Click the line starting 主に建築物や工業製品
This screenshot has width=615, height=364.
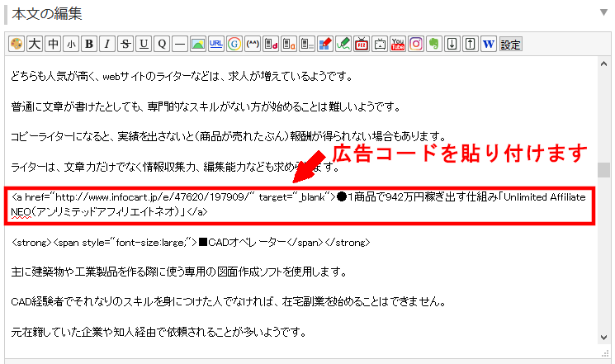coord(179,272)
